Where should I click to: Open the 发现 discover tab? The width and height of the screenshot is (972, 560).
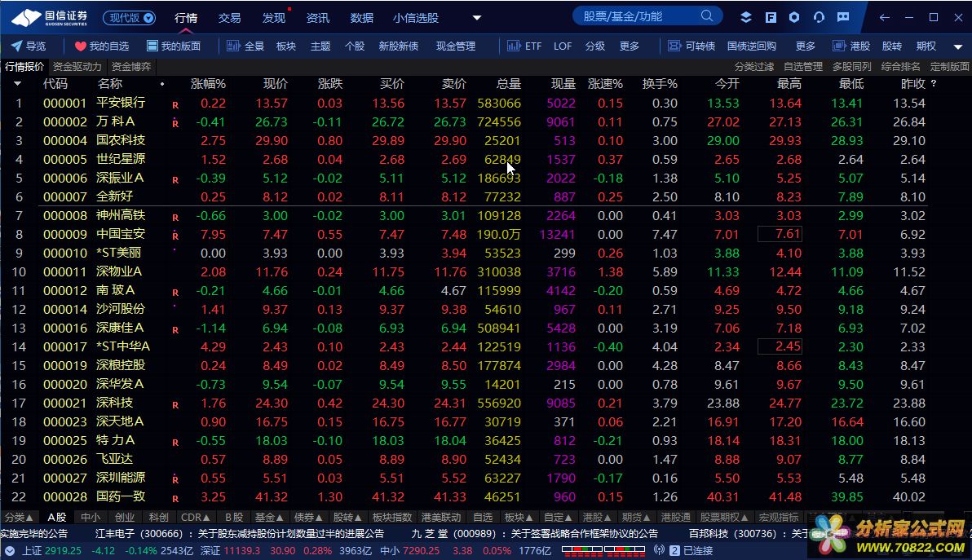click(x=273, y=18)
